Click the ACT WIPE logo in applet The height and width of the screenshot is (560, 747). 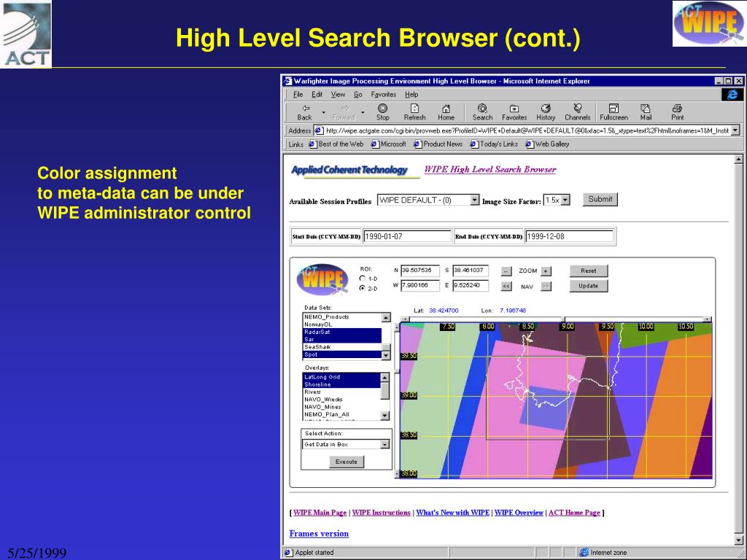coord(322,279)
